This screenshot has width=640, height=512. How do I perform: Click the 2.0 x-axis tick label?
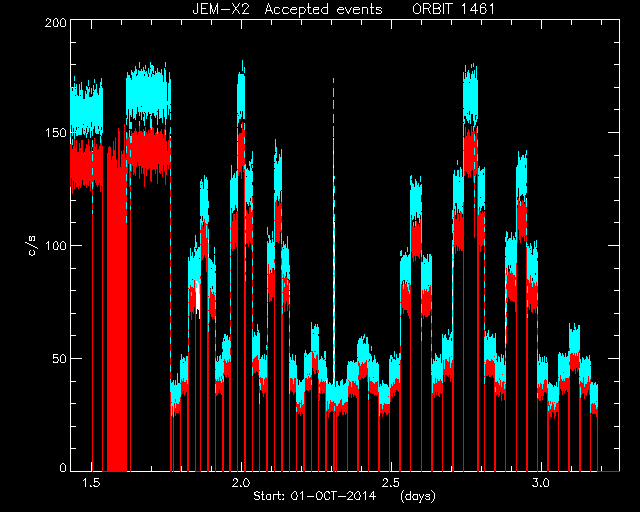click(241, 483)
